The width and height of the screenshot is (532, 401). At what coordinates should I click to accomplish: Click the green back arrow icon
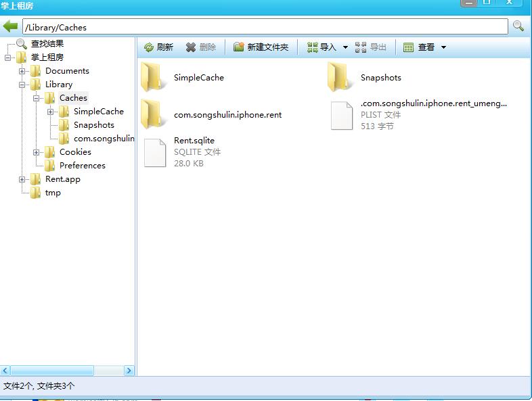click(10, 26)
